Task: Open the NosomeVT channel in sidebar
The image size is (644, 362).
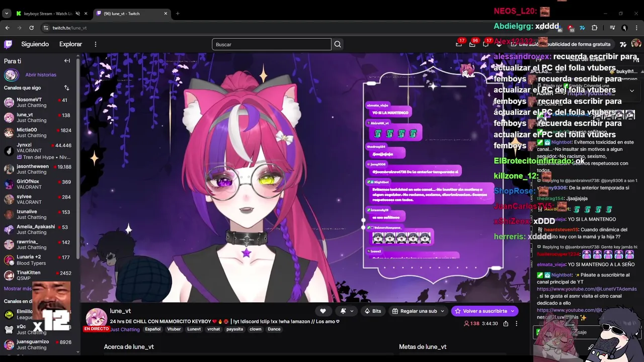Action: pos(38,103)
